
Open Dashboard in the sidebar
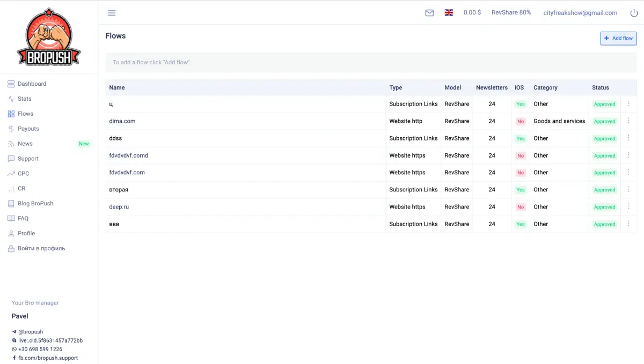pos(32,84)
